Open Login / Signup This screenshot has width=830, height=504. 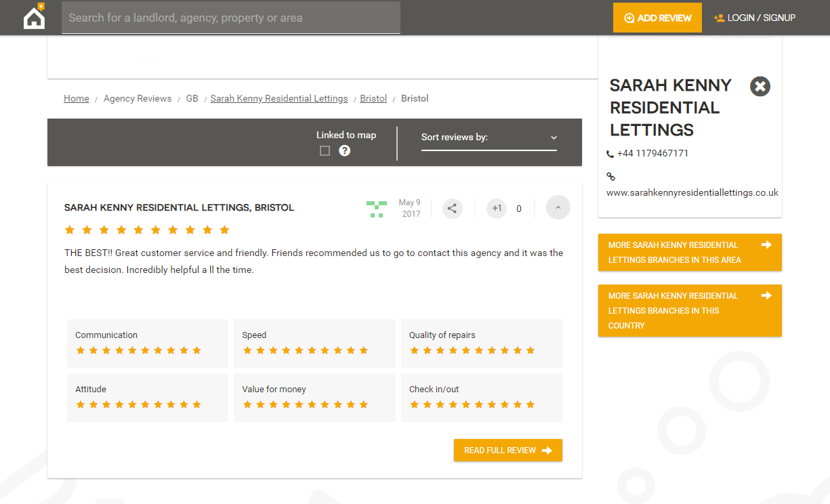point(755,18)
